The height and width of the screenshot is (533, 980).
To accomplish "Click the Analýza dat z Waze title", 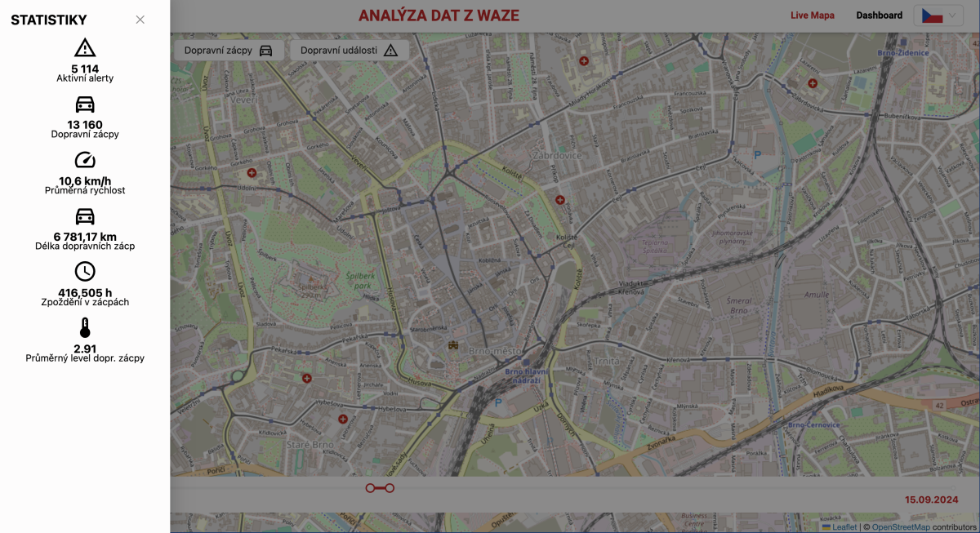I will pyautogui.click(x=439, y=16).
